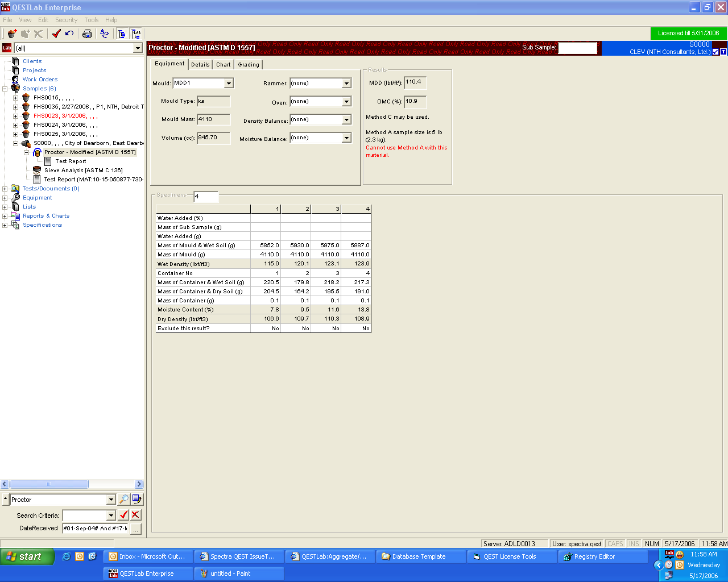
Task: Switch to the Chart tab
Action: tap(223, 65)
